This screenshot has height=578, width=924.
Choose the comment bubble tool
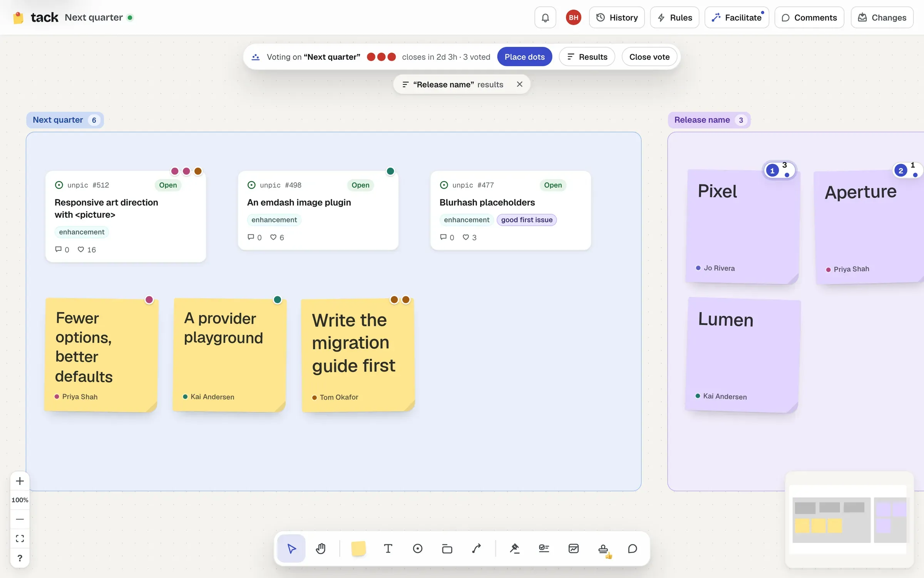(x=633, y=548)
